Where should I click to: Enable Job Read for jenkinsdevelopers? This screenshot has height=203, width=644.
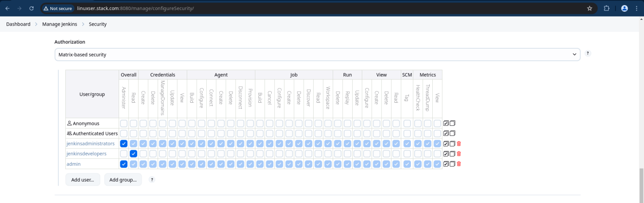(x=318, y=154)
